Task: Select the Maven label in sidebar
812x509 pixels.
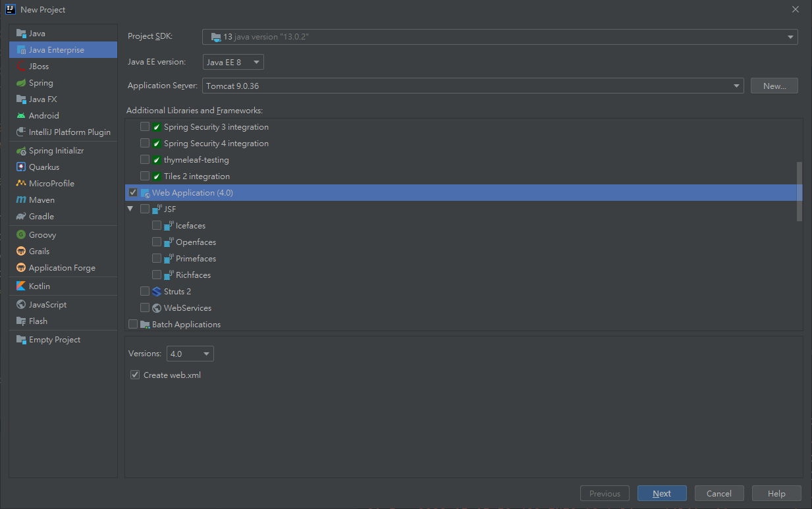Action: coord(41,200)
